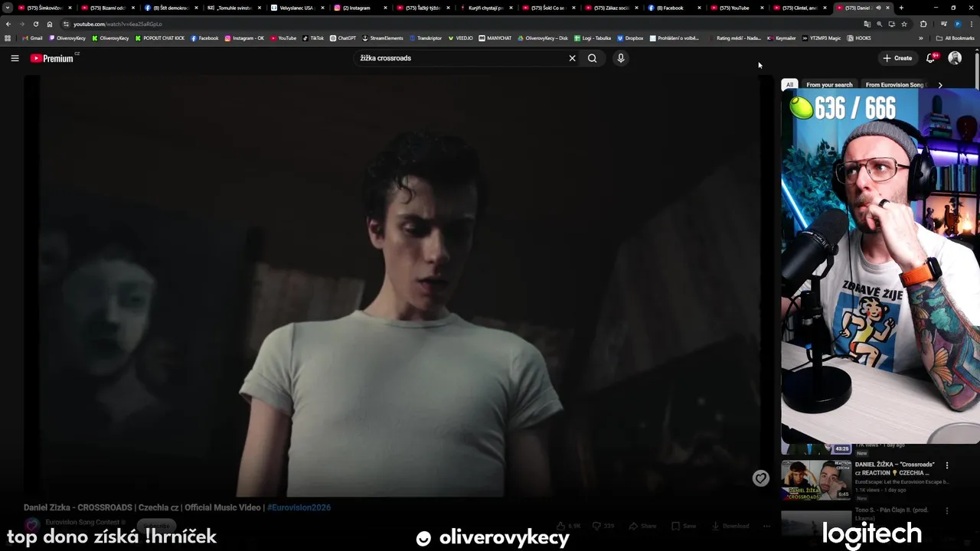Expand hidden bookmarks with double chevron

pos(921,38)
